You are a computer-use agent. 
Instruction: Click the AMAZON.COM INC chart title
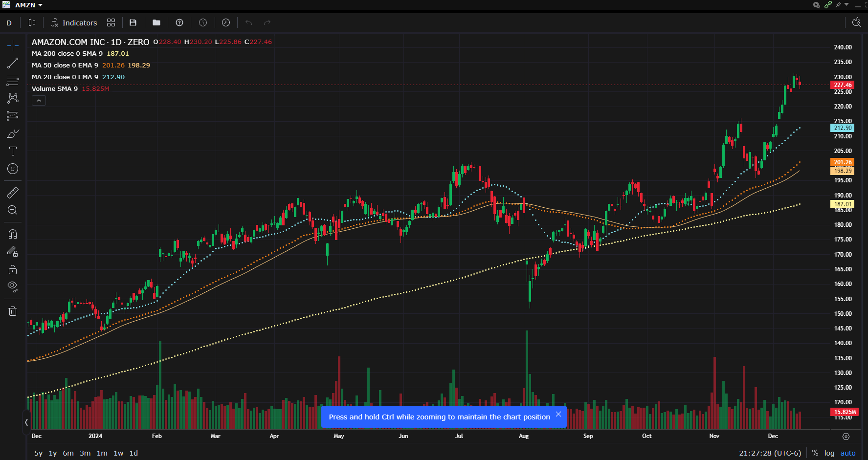coord(68,42)
